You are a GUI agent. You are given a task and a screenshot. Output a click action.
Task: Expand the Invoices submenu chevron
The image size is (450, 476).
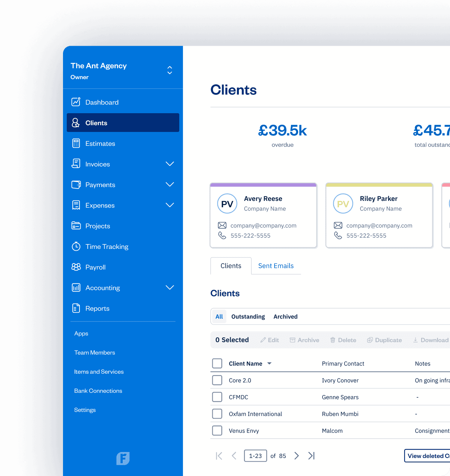(x=170, y=164)
